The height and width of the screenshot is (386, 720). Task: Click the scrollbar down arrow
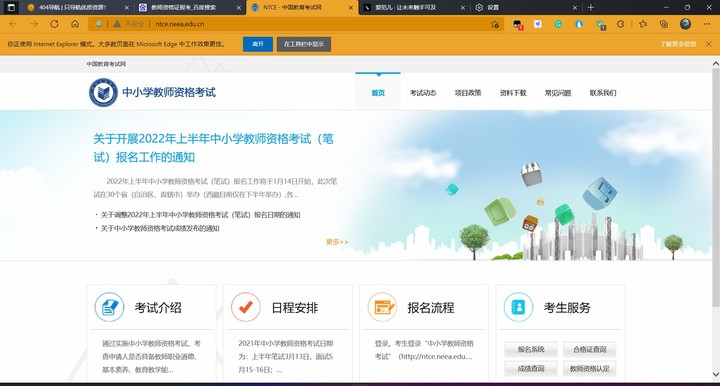point(715,375)
